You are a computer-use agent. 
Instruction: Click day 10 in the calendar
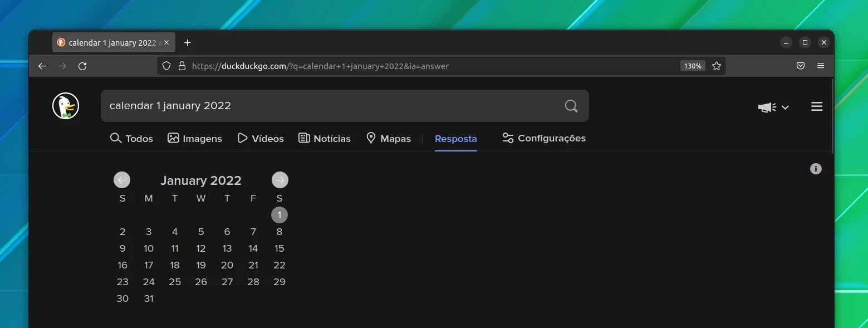[149, 248]
